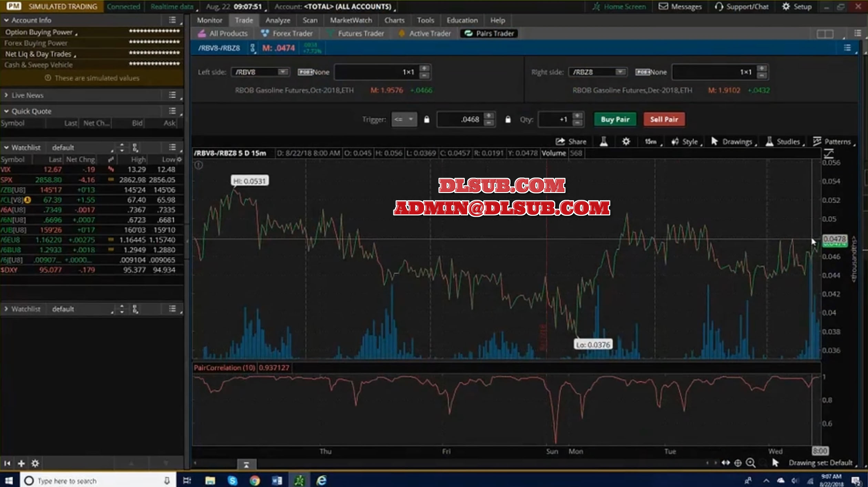868x487 pixels.
Task: Switch to the Analyze tab
Action: point(278,20)
